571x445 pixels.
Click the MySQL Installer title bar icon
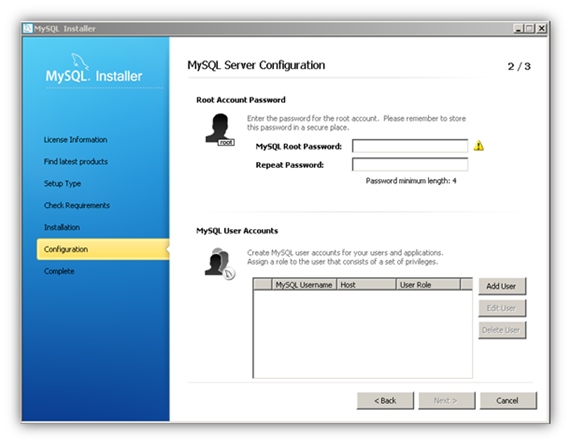28,28
